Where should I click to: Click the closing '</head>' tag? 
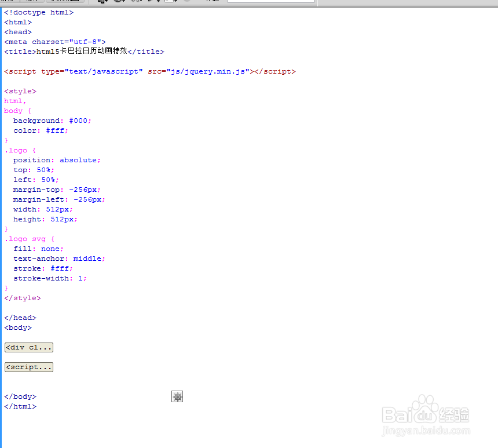tap(20, 318)
